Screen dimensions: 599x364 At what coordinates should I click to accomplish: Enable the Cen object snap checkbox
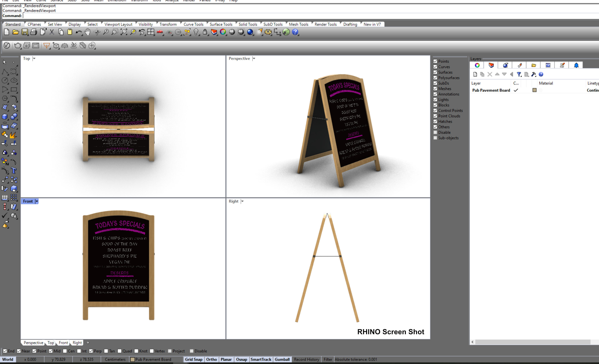65,351
